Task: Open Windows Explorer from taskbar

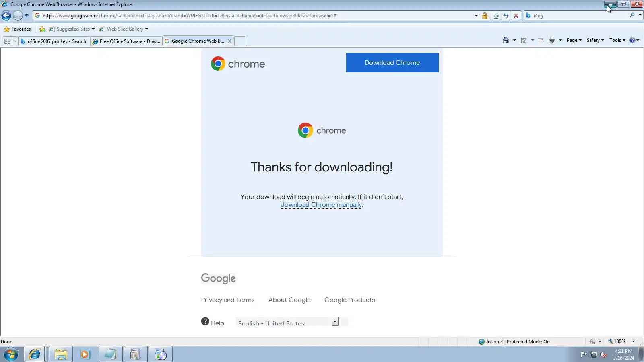Action: coord(61,354)
